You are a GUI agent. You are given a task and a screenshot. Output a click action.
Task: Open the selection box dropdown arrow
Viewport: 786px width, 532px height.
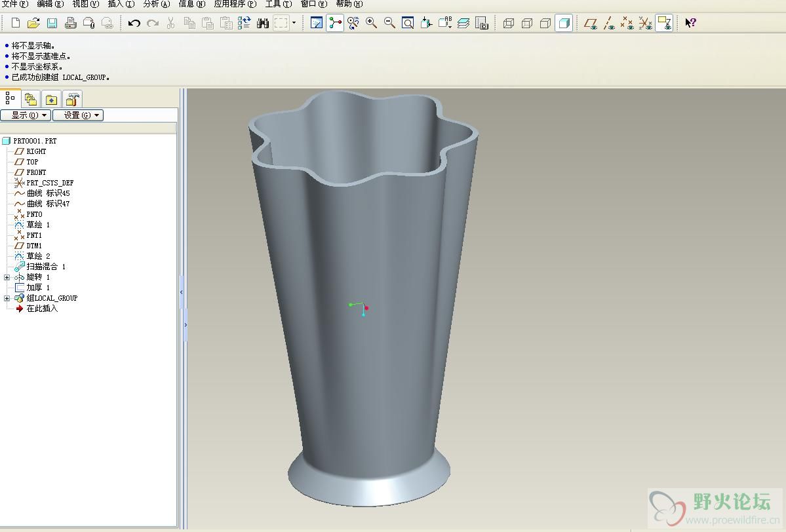(x=294, y=22)
